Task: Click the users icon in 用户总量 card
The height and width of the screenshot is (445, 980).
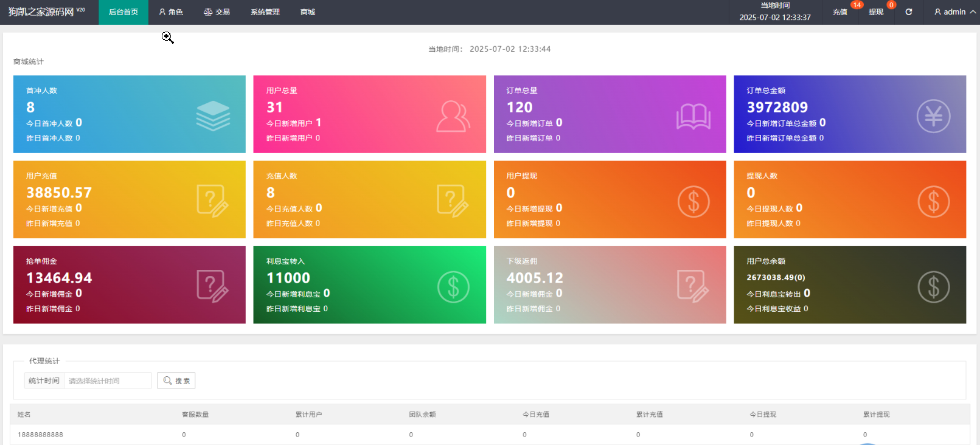Action: click(x=453, y=116)
